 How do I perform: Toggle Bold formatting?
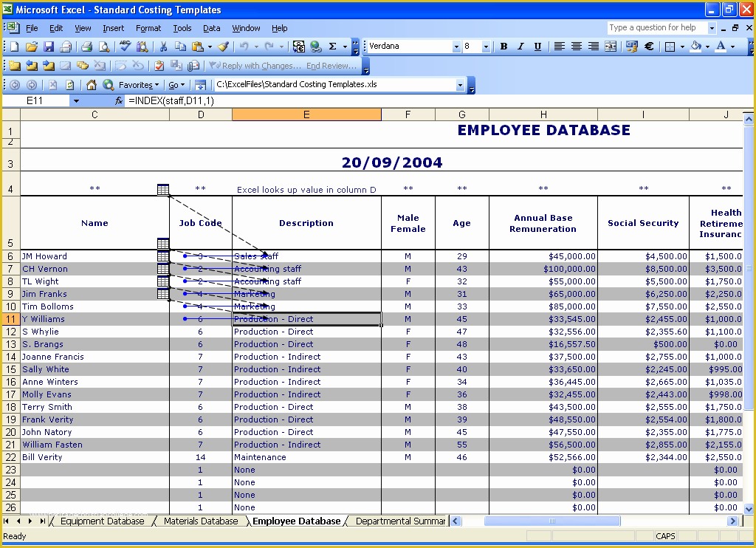click(503, 46)
